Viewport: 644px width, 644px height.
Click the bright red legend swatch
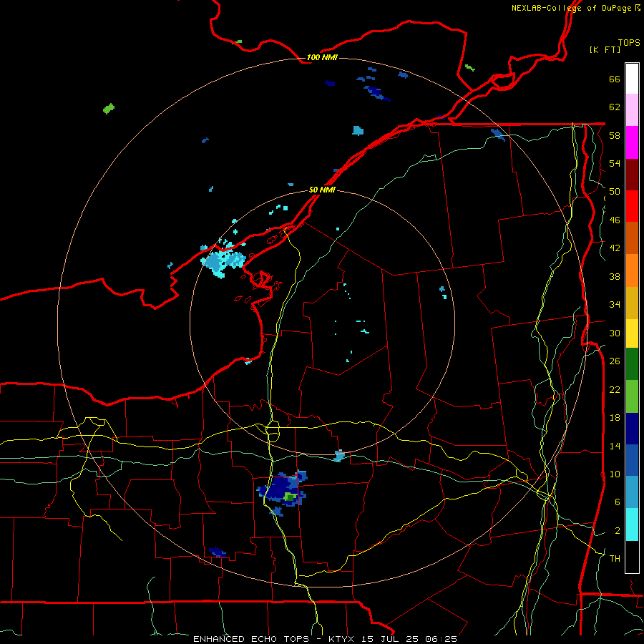tap(632, 206)
